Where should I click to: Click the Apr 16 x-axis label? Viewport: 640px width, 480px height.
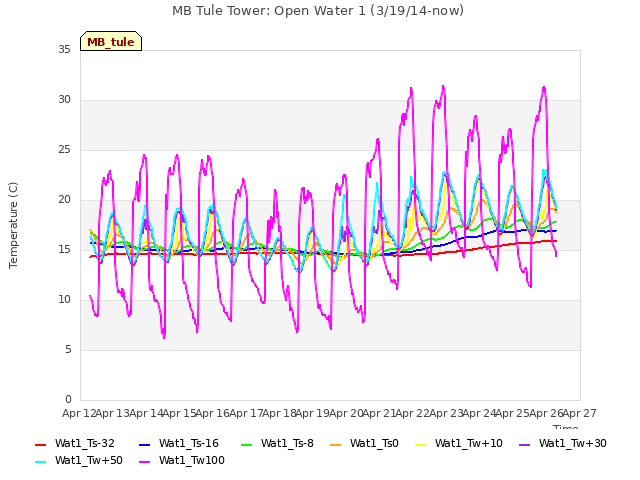click(x=213, y=414)
